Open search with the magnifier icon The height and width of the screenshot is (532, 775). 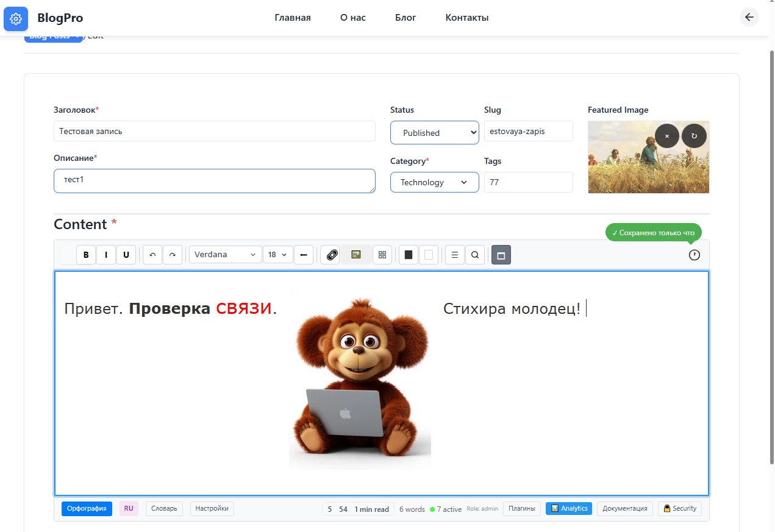tap(475, 255)
